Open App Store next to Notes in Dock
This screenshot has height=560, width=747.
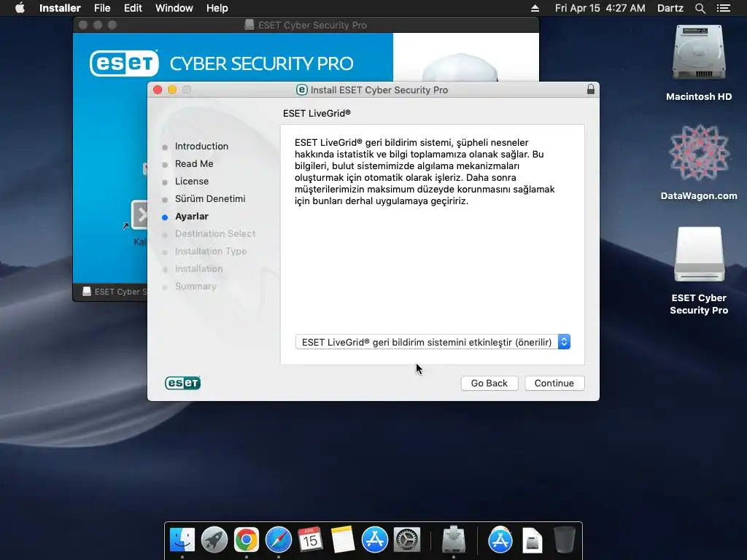click(374, 540)
